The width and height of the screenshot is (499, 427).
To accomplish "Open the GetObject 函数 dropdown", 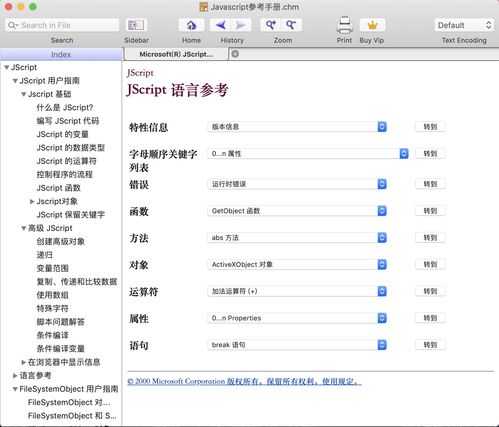I will coord(297,211).
